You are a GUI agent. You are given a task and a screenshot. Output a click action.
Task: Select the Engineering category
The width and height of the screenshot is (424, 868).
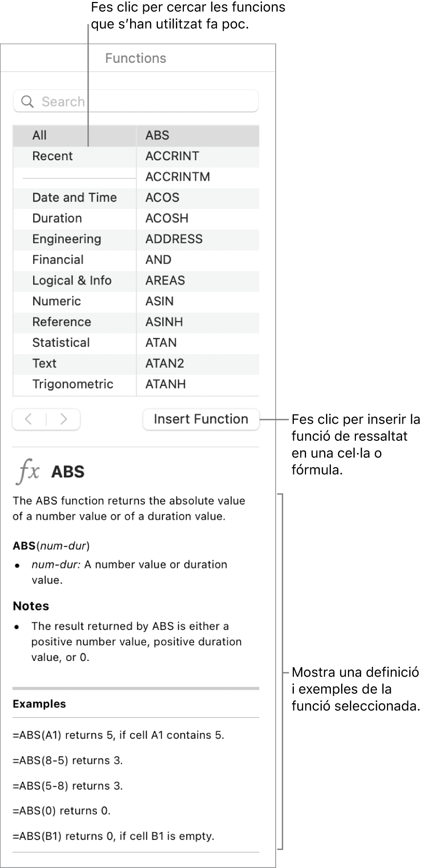tap(66, 239)
